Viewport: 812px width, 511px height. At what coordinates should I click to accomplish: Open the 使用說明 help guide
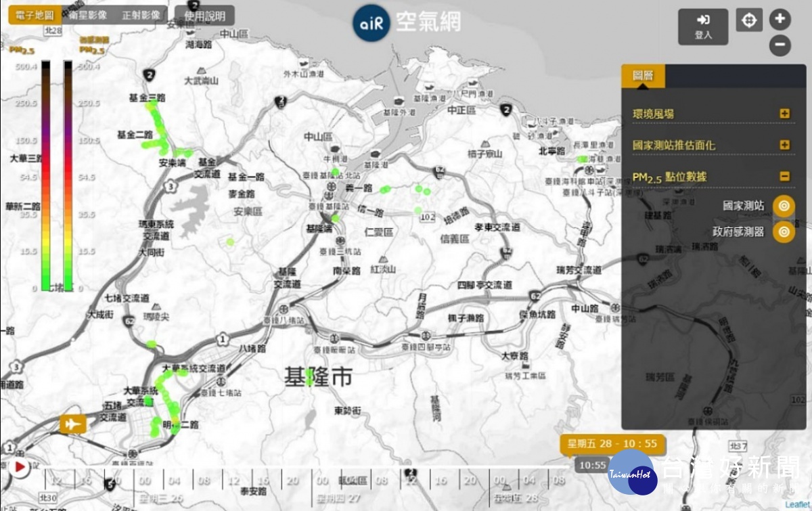[204, 16]
